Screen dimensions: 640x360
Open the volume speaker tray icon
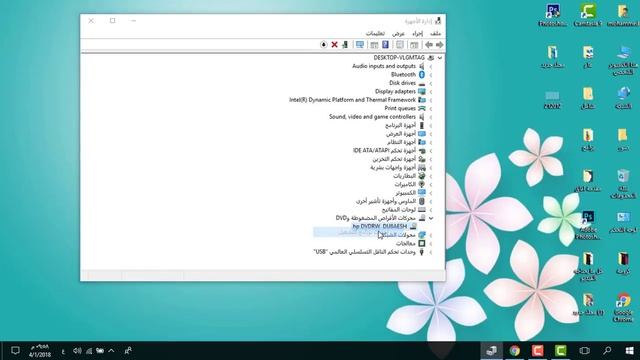click(x=77, y=351)
